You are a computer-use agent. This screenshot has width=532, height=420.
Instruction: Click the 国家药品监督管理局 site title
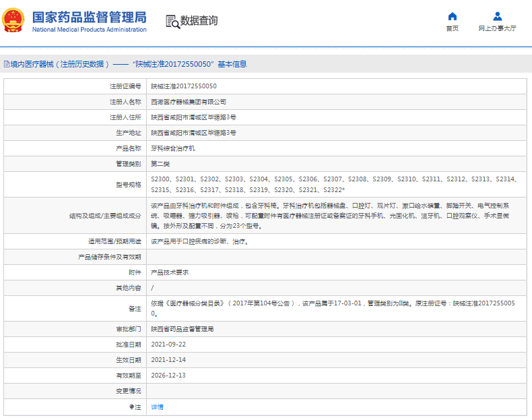(x=89, y=17)
